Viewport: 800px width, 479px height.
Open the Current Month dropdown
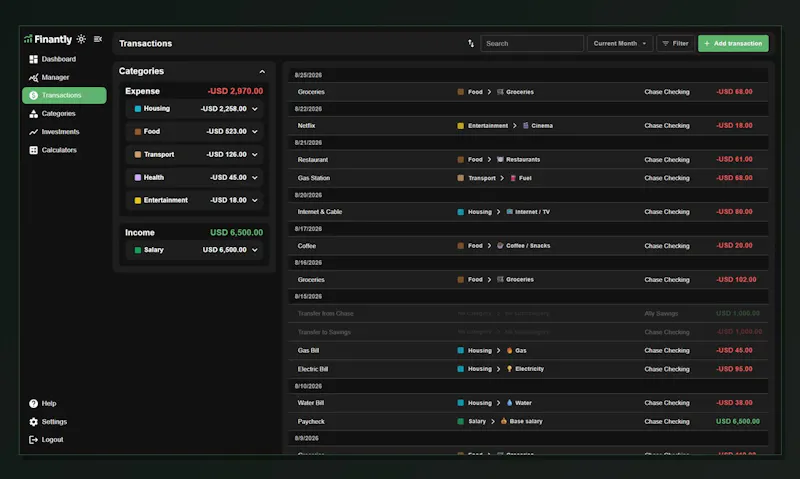click(x=620, y=43)
